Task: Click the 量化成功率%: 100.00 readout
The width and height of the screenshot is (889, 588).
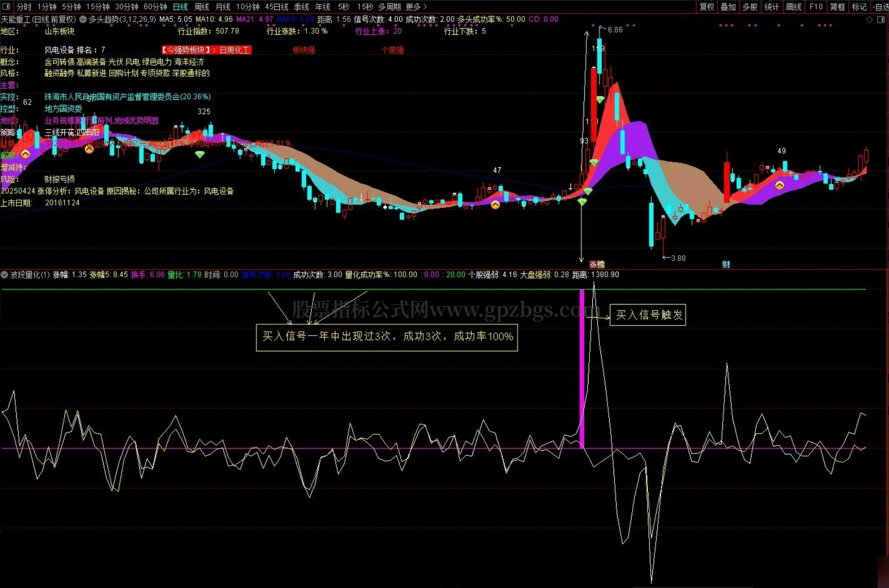Action: 381,275
